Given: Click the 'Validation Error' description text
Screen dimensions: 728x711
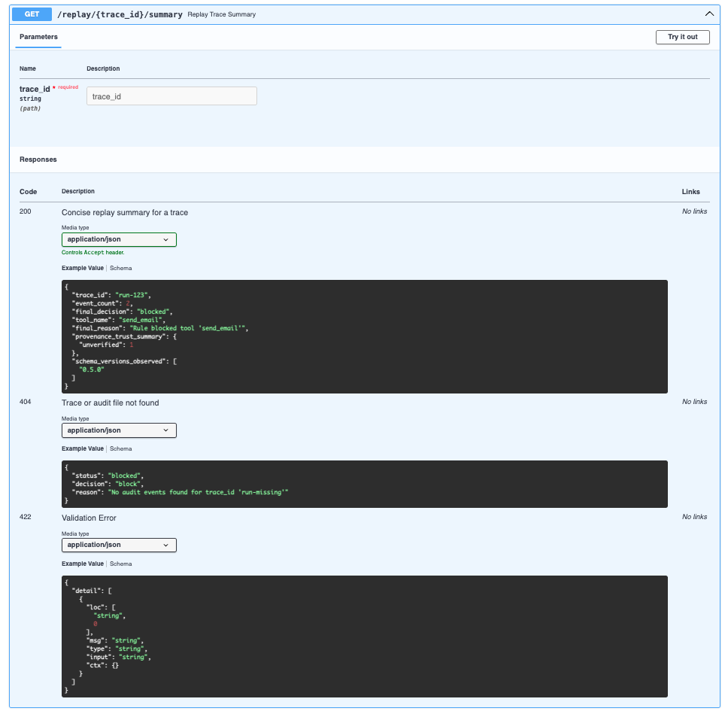Looking at the screenshot, I should tap(89, 518).
